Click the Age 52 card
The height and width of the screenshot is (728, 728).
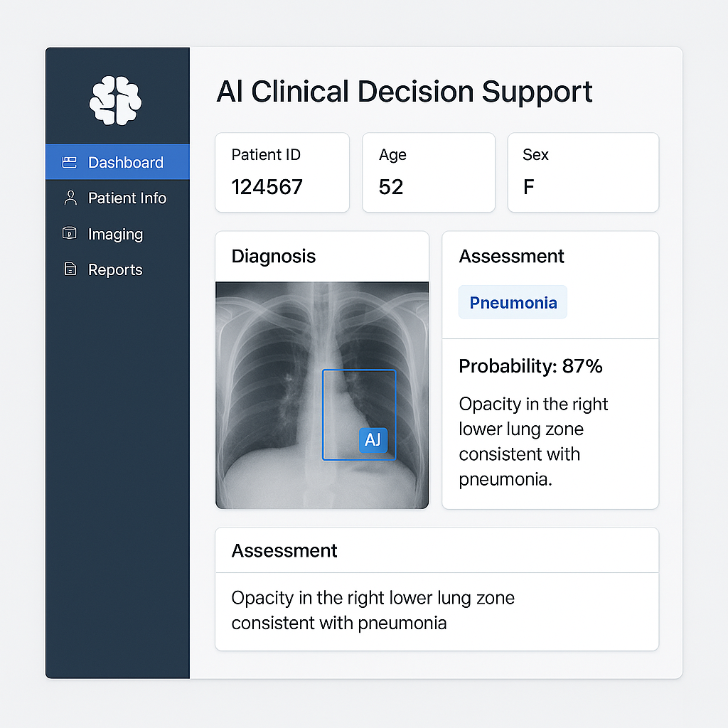tap(429, 173)
